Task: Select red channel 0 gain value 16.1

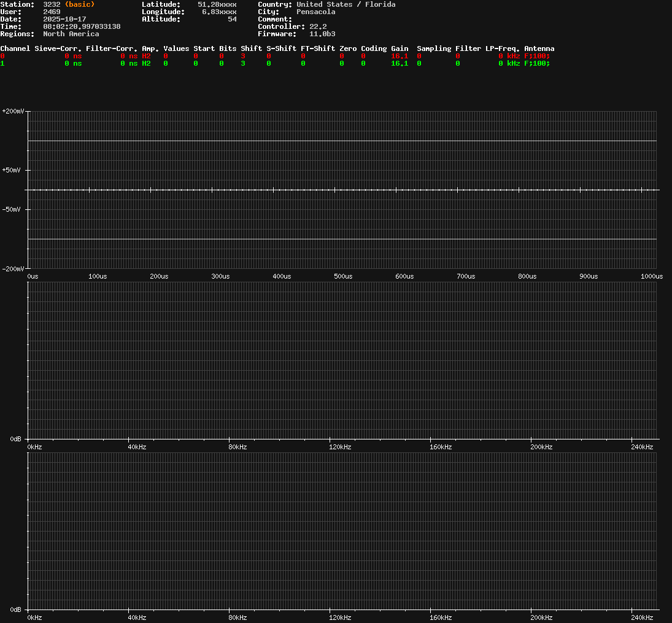Action: pyautogui.click(x=400, y=56)
